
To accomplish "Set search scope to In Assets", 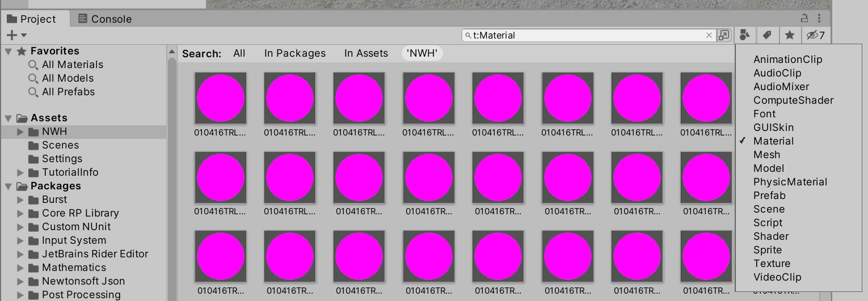I will pos(366,53).
